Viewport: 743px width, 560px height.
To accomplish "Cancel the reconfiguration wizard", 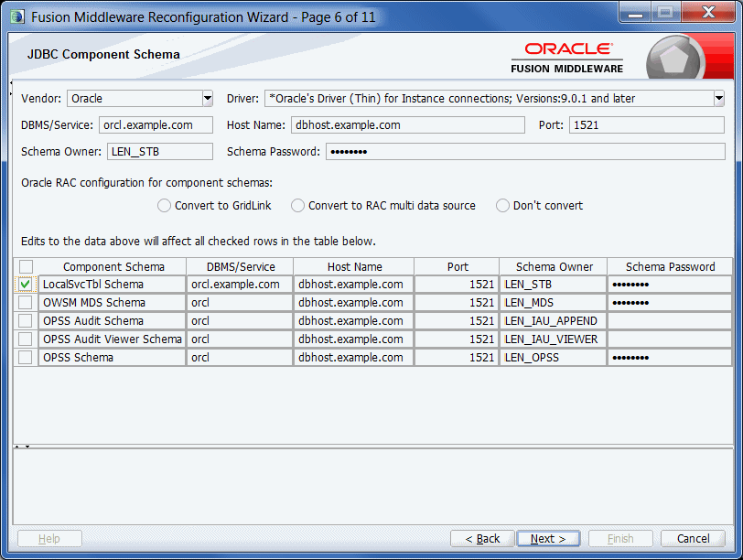I will pos(694,539).
